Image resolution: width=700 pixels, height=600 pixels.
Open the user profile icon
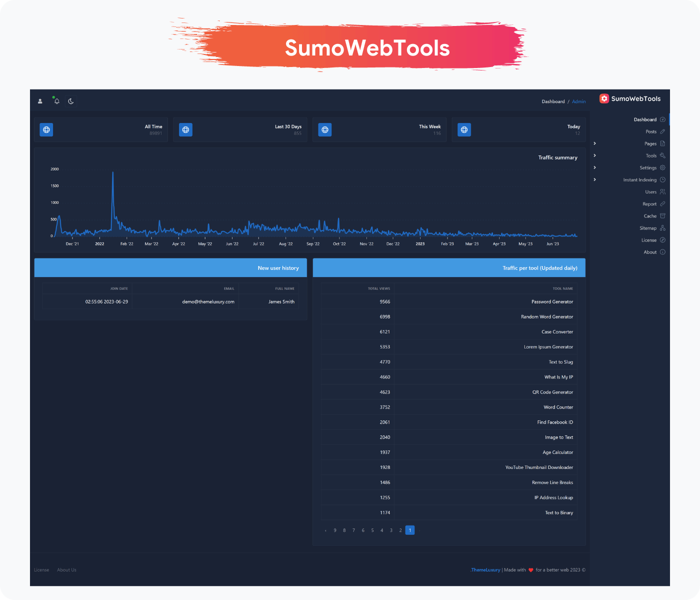[40, 101]
